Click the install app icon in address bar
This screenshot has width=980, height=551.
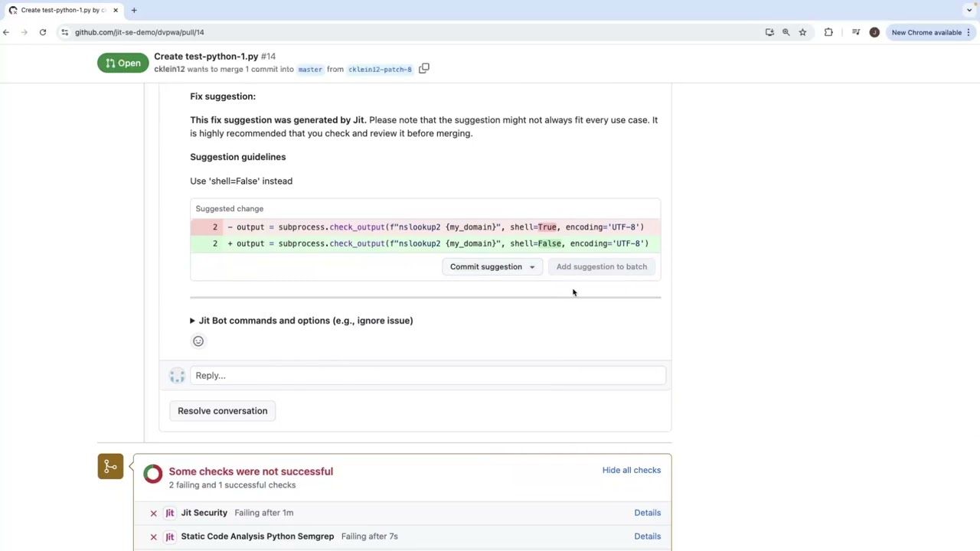(769, 32)
